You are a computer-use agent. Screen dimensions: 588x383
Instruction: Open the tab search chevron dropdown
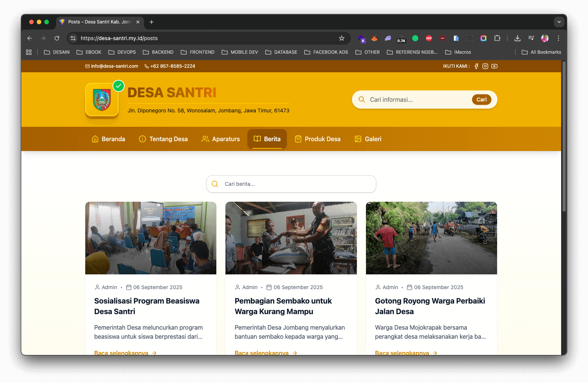pos(559,22)
